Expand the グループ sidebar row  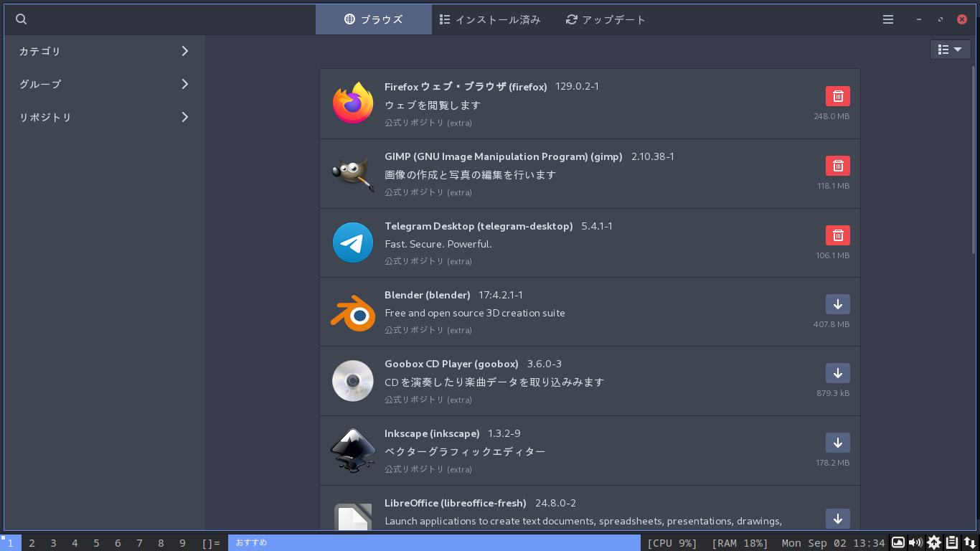[105, 84]
